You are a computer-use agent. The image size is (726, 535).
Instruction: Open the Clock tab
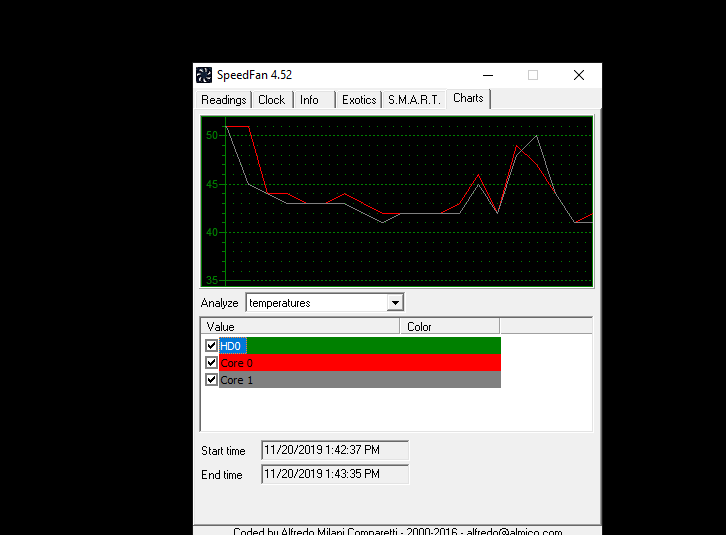(272, 100)
